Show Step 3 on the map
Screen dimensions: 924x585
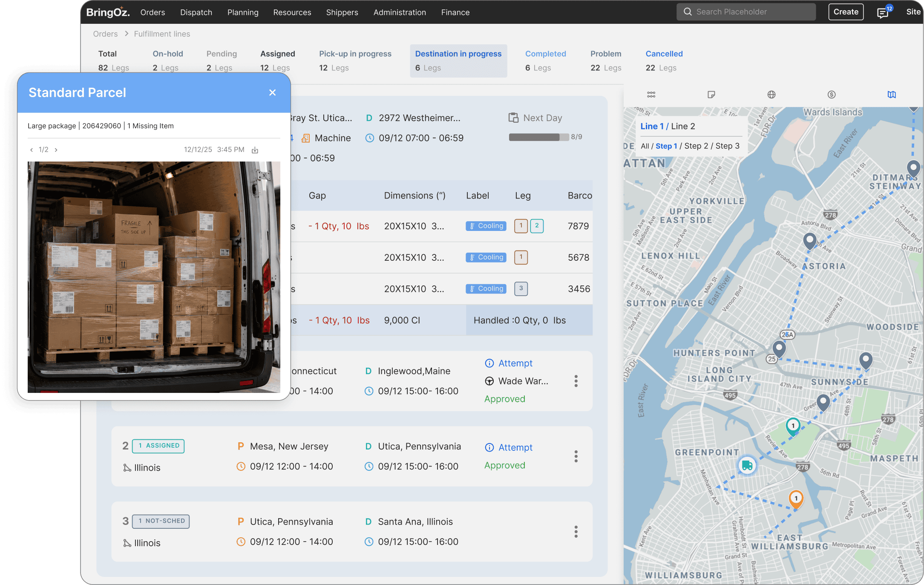(728, 146)
